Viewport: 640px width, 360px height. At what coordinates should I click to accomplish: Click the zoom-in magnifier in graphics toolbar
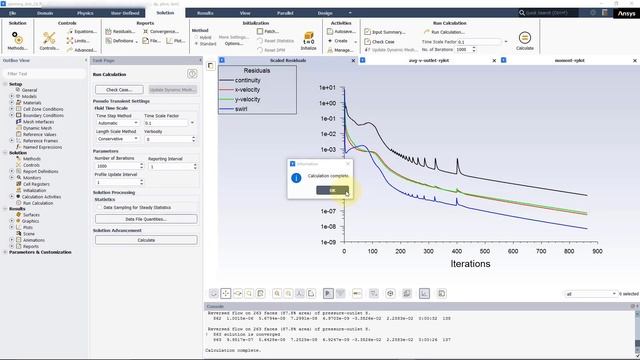(x=277, y=293)
